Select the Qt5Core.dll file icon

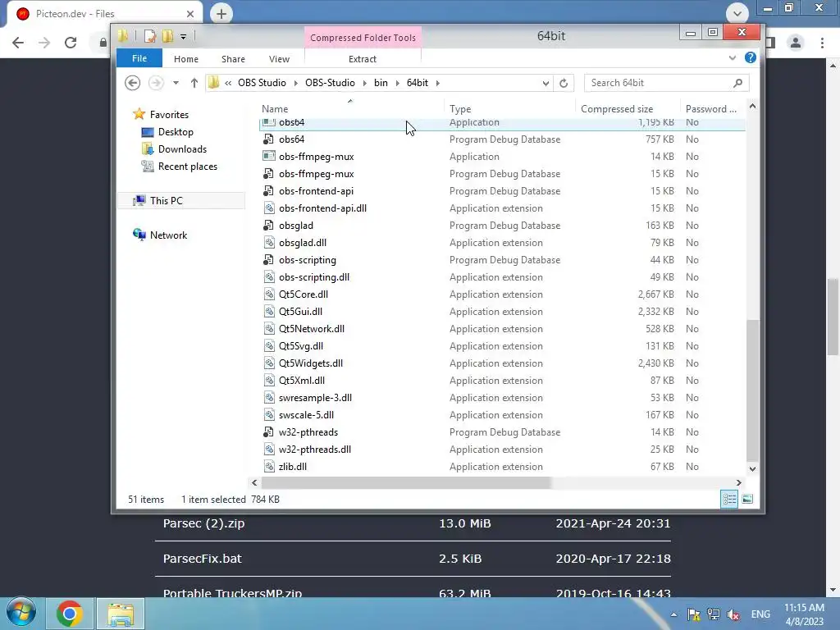tap(269, 294)
